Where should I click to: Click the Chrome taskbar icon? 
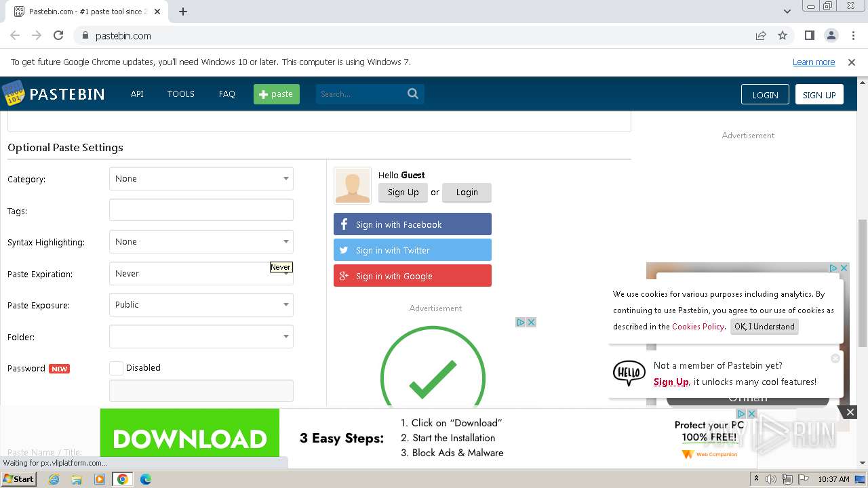[123, 479]
